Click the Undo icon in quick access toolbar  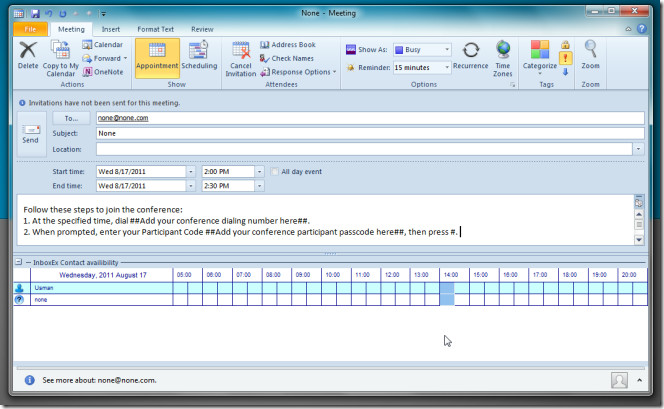click(49, 14)
